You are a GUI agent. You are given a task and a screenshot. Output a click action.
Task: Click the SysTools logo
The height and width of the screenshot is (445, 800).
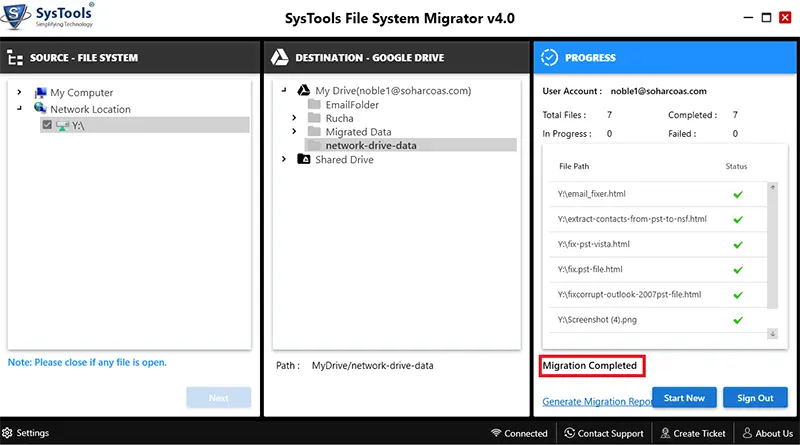tap(47, 16)
